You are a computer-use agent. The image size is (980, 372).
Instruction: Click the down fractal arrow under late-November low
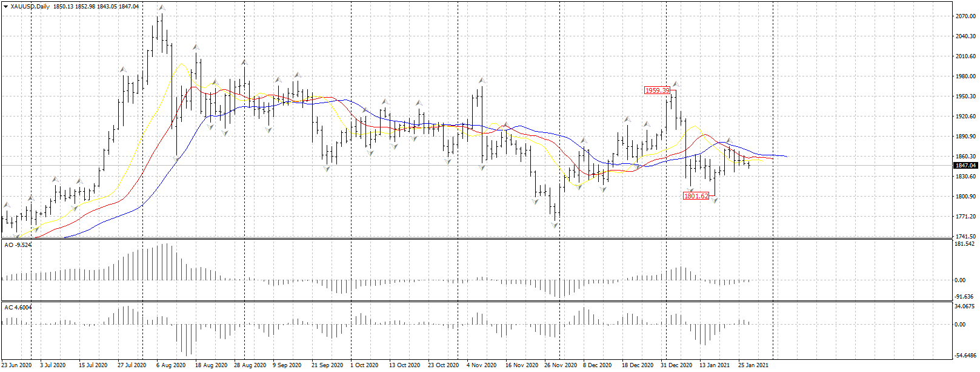[555, 226]
